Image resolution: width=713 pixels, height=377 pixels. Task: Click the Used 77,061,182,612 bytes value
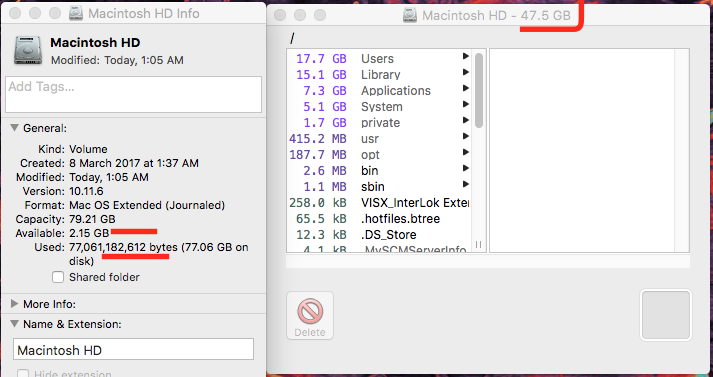pos(159,254)
